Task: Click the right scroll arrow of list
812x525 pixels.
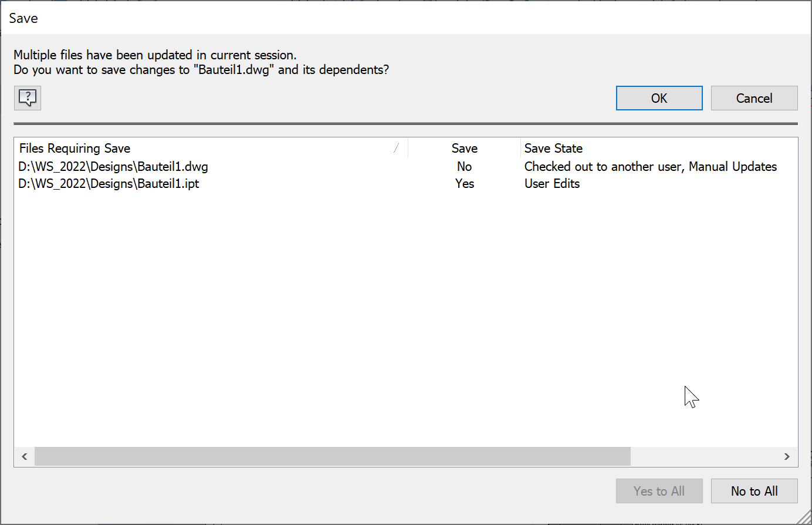Action: pos(787,456)
